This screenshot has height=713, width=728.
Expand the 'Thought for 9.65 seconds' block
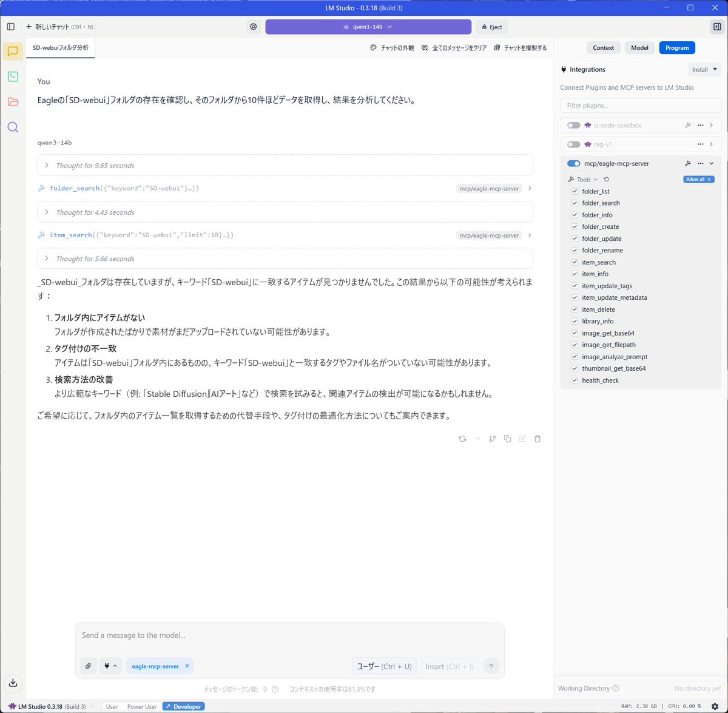click(x=285, y=165)
